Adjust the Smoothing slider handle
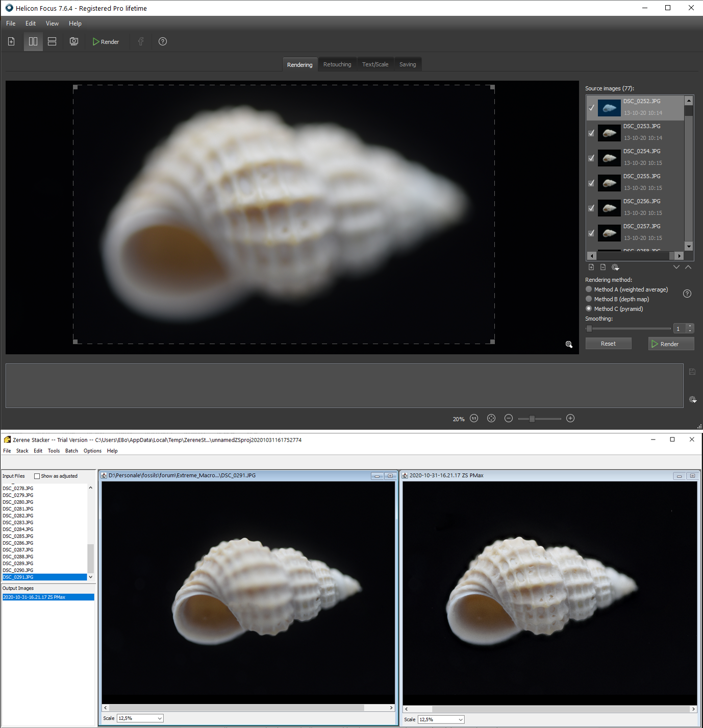The width and height of the screenshot is (703, 728). [x=589, y=329]
